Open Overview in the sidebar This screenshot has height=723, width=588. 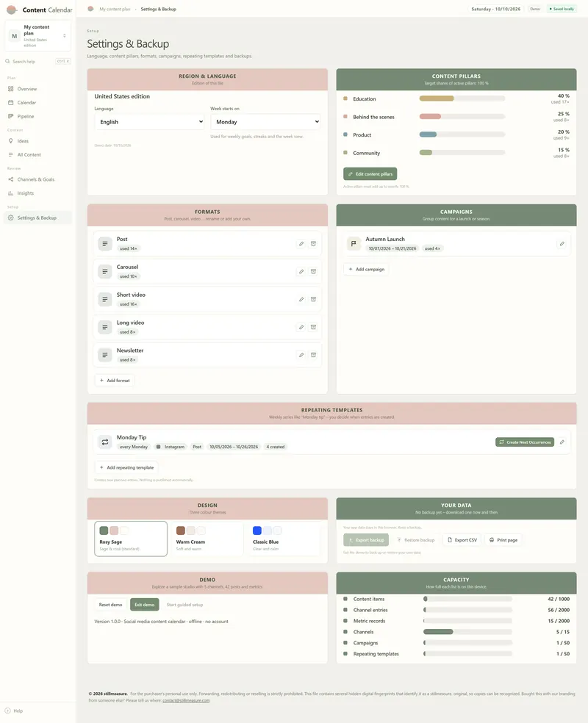click(x=37, y=88)
